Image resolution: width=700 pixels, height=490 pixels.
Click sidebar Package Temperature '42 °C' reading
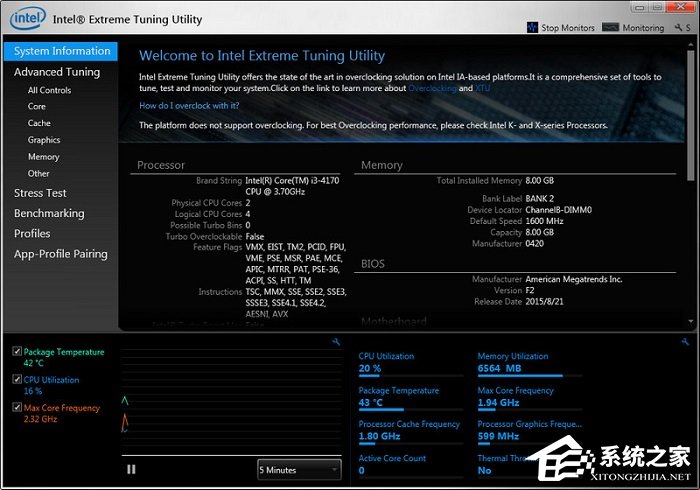pyautogui.click(x=33, y=363)
